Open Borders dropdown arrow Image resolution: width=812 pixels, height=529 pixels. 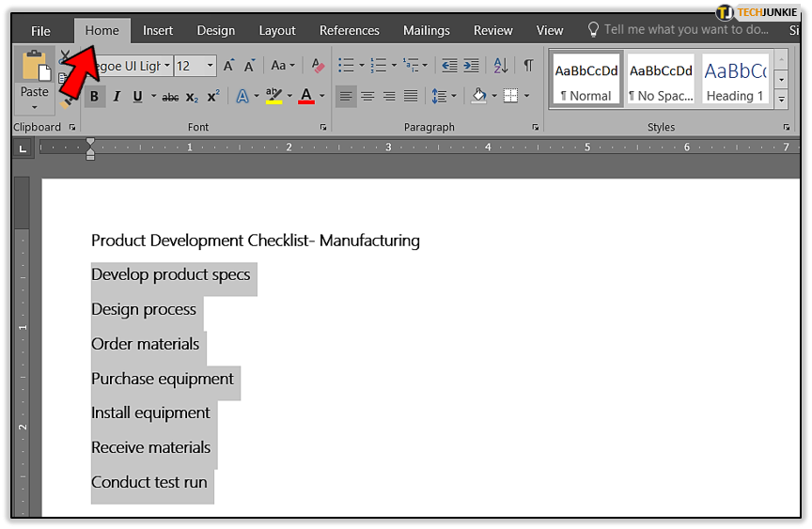(526, 96)
